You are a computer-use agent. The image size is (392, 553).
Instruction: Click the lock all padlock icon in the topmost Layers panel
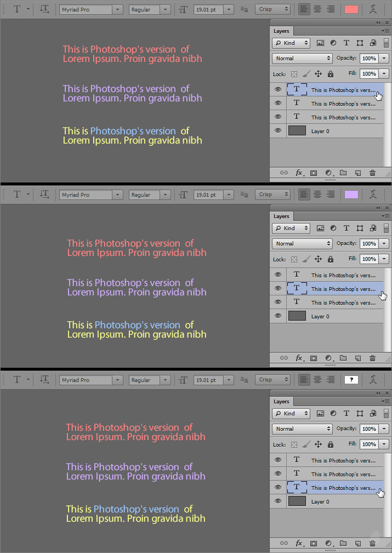point(331,73)
